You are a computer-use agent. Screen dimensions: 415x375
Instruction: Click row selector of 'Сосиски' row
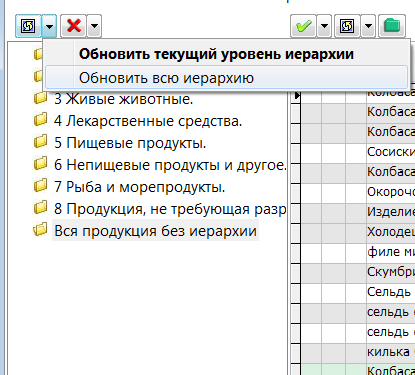click(296, 153)
